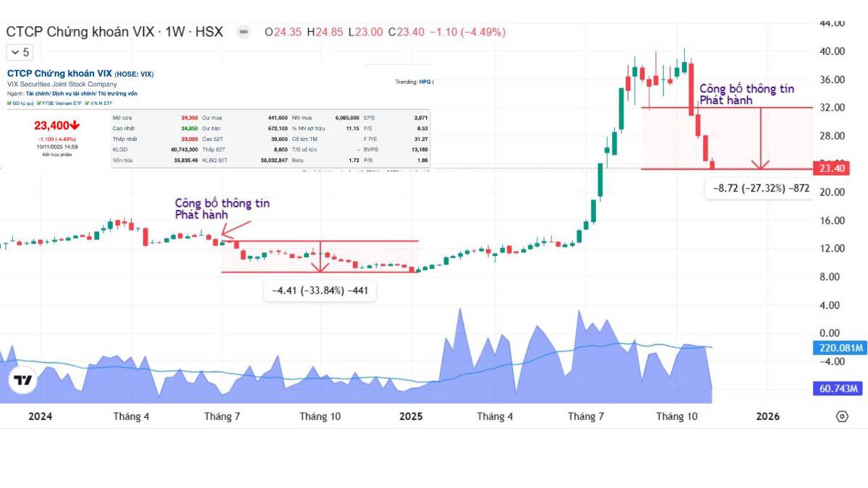The width and height of the screenshot is (868, 488).
Task: Select the −8.72 (−27.32%) measurement label
Action: pyautogui.click(x=757, y=188)
